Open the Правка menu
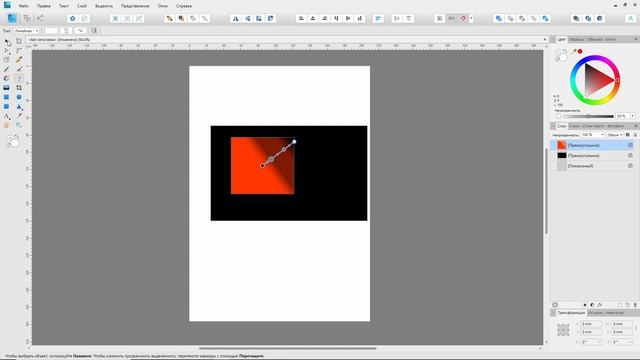The width and height of the screenshot is (640, 360). [44, 6]
